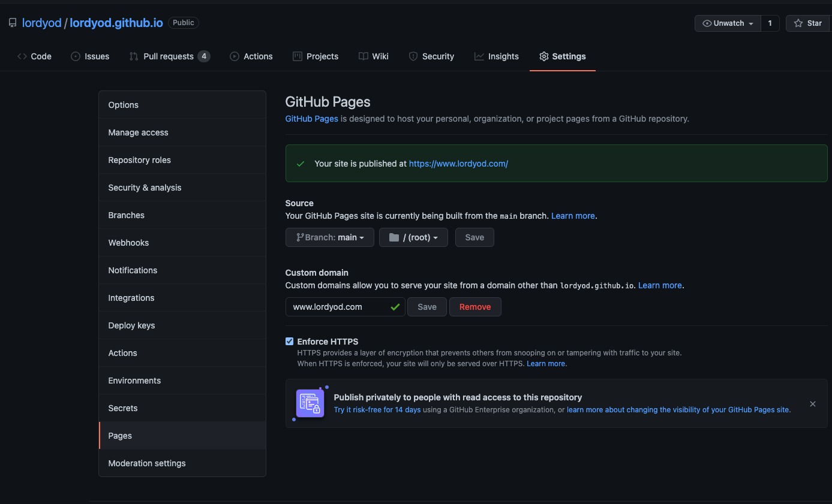The height and width of the screenshot is (504, 832).
Task: Open the Branch: main dropdown
Action: pyautogui.click(x=329, y=237)
